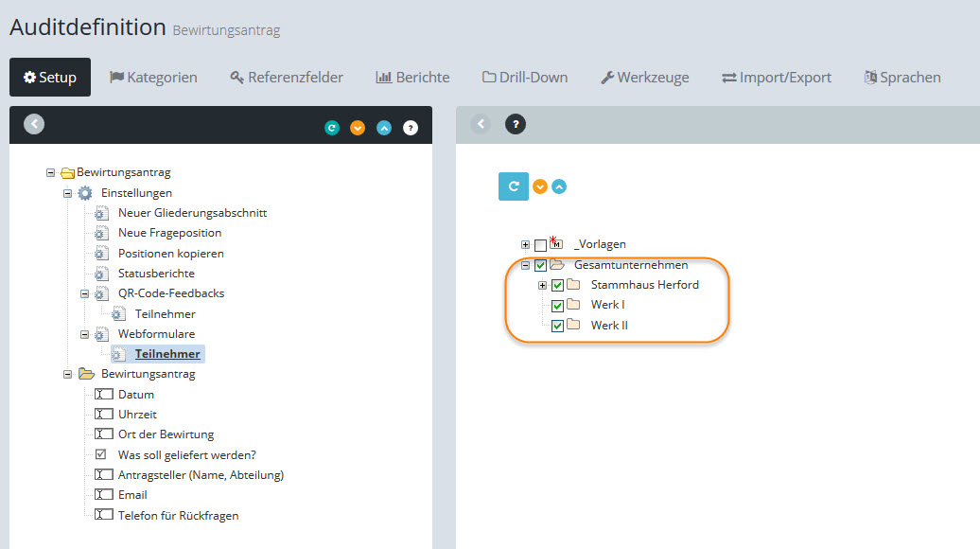980x549 pixels.
Task: Click the green refresh icon in left panel header
Action: point(332,128)
